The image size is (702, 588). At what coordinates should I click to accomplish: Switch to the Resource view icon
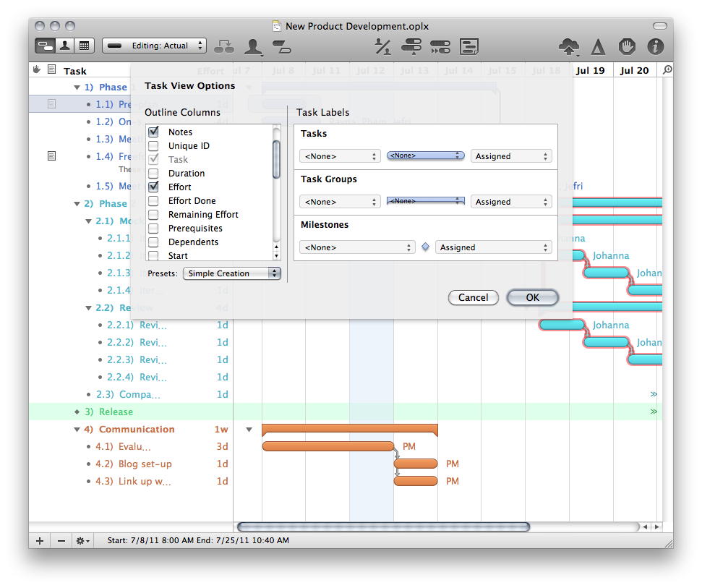(64, 46)
